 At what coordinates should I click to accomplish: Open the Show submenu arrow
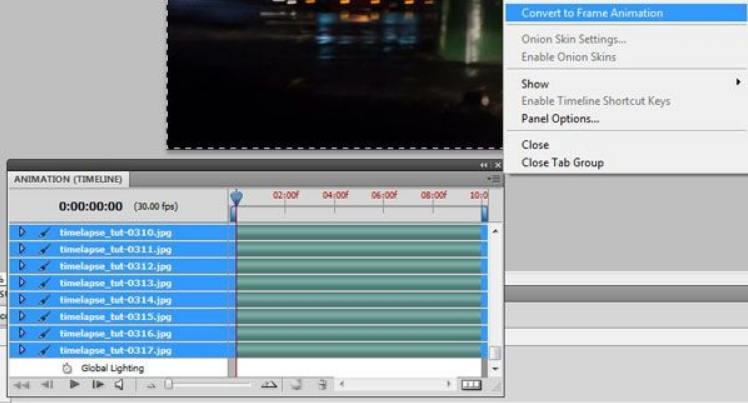point(738,82)
